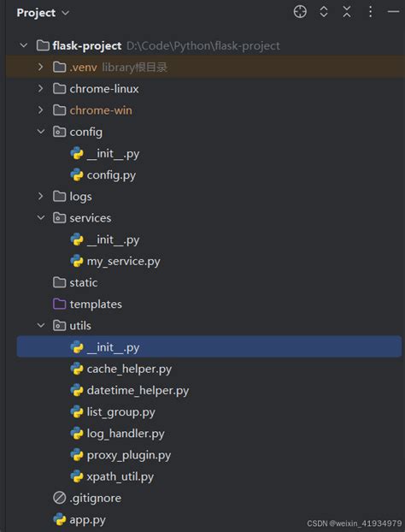Collapse the utils folder
This screenshot has width=405, height=532.
(41, 325)
